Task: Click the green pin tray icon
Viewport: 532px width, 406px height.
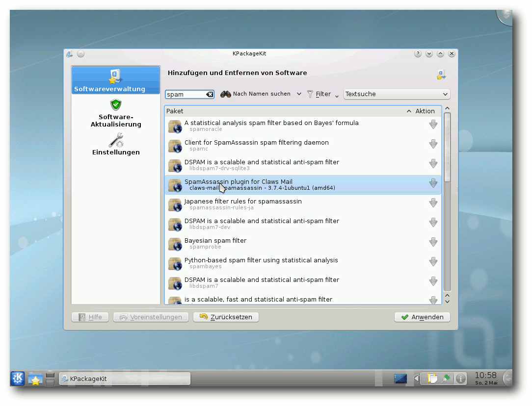Action: point(446,378)
